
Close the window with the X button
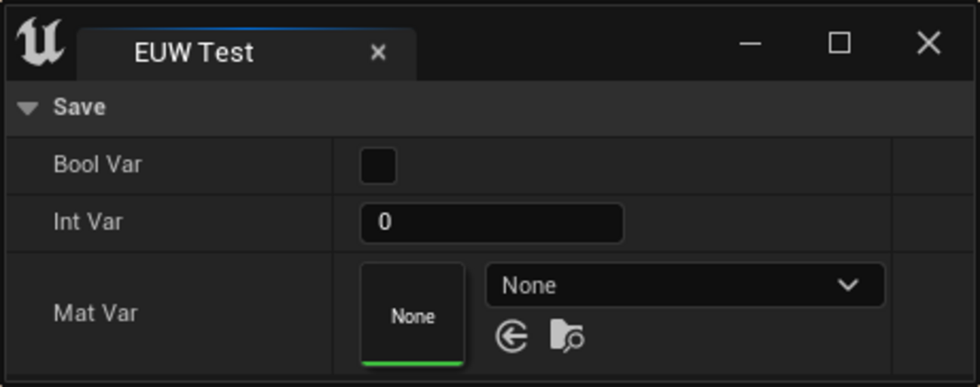pyautogui.click(x=929, y=43)
